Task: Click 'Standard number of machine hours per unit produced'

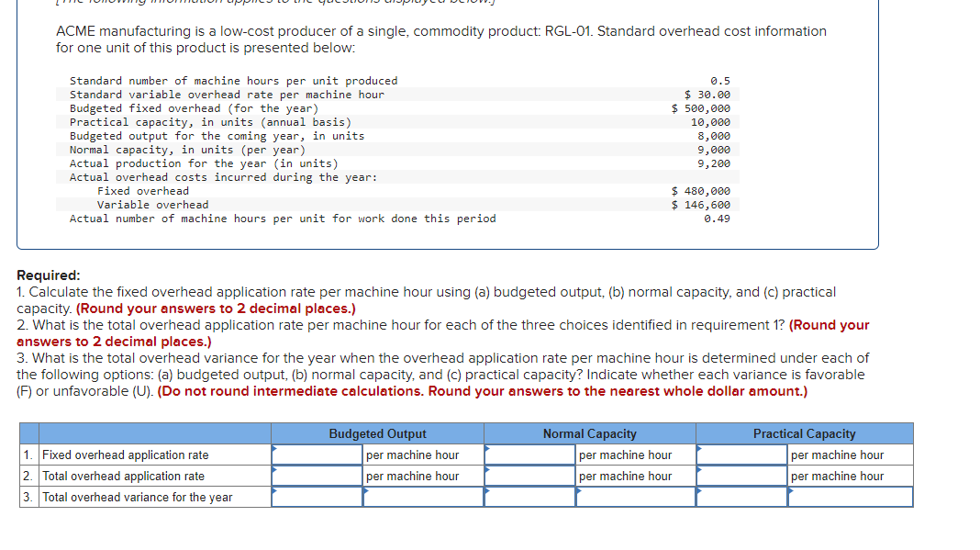Action: 234,81
